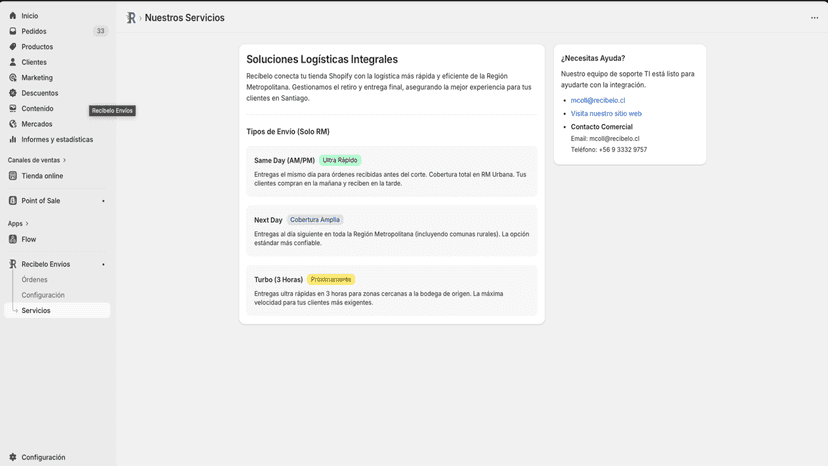Expand the Apps section chevron

[27, 223]
